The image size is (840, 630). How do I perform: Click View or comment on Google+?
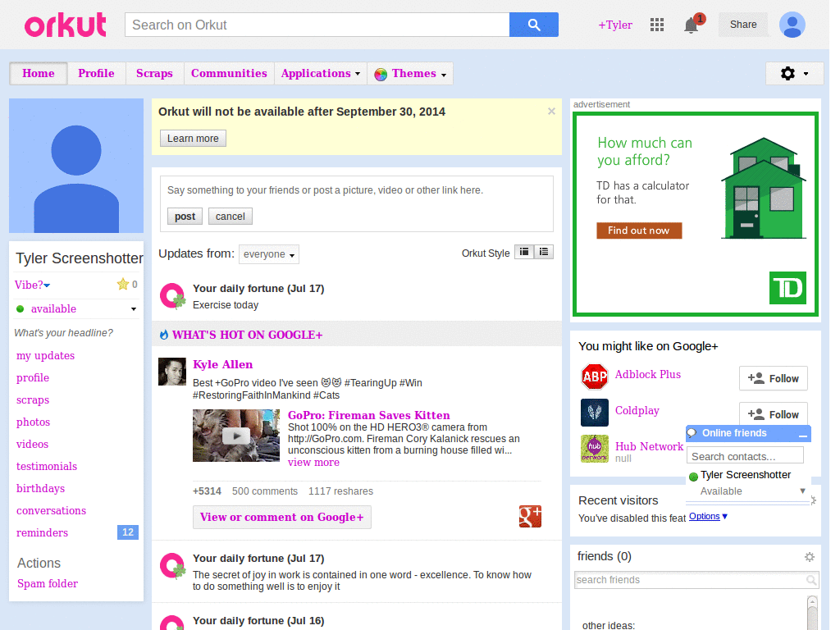tap(282, 517)
